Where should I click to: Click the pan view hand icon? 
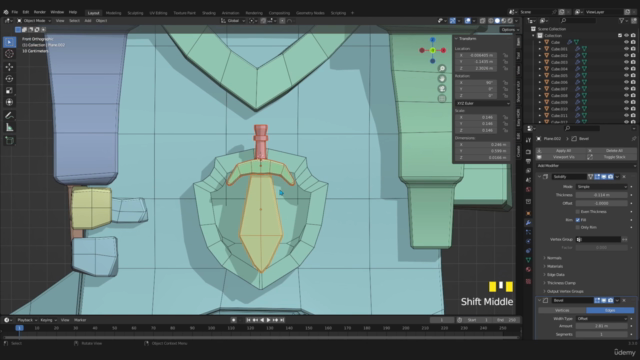pos(442,79)
